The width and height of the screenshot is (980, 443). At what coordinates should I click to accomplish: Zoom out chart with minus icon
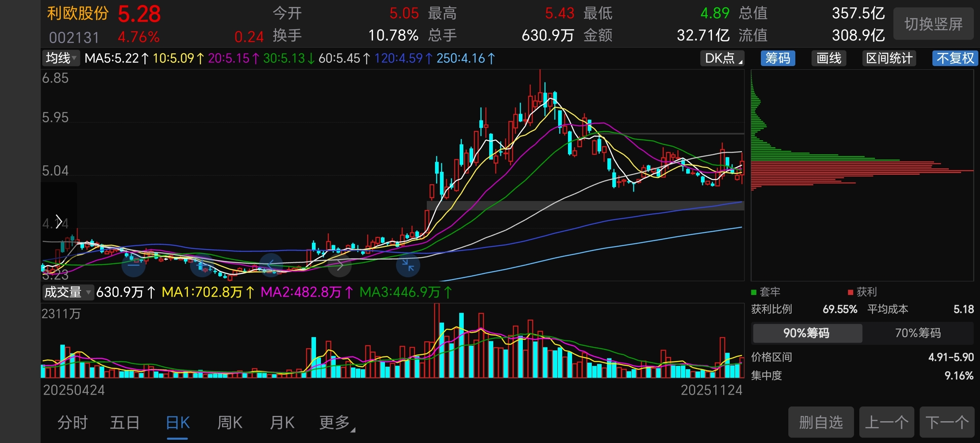(134, 265)
